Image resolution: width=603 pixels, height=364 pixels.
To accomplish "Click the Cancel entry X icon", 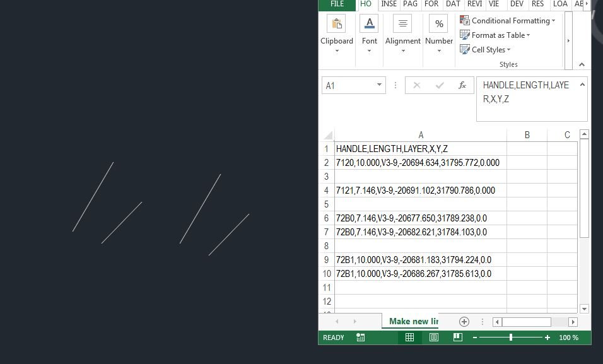I will pyautogui.click(x=416, y=85).
